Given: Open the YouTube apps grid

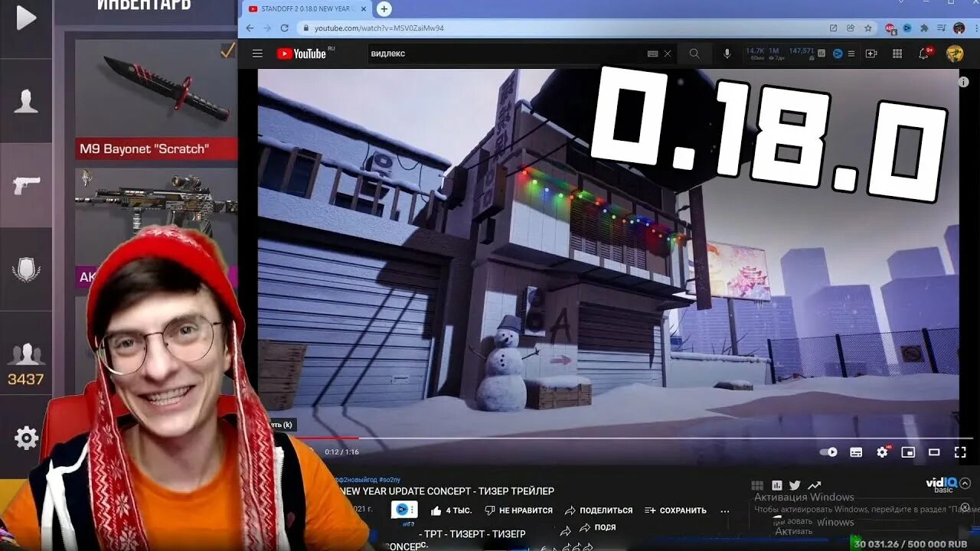Looking at the screenshot, I should 897,54.
